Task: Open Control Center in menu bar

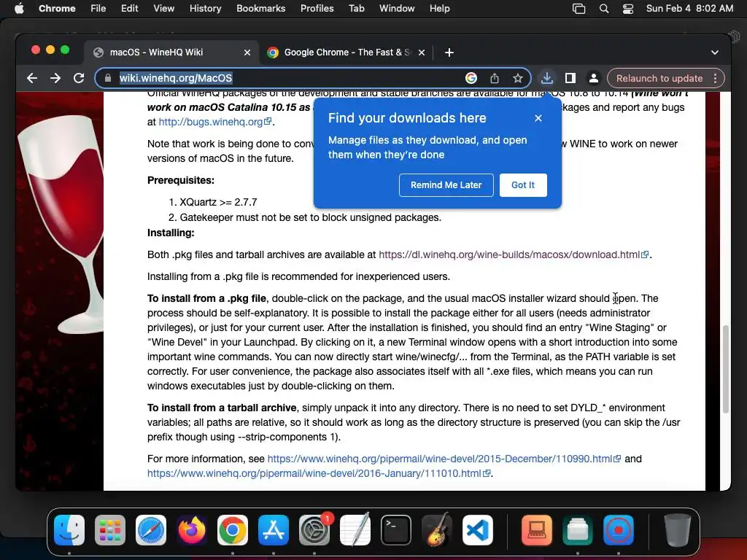Action: pyautogui.click(x=628, y=9)
